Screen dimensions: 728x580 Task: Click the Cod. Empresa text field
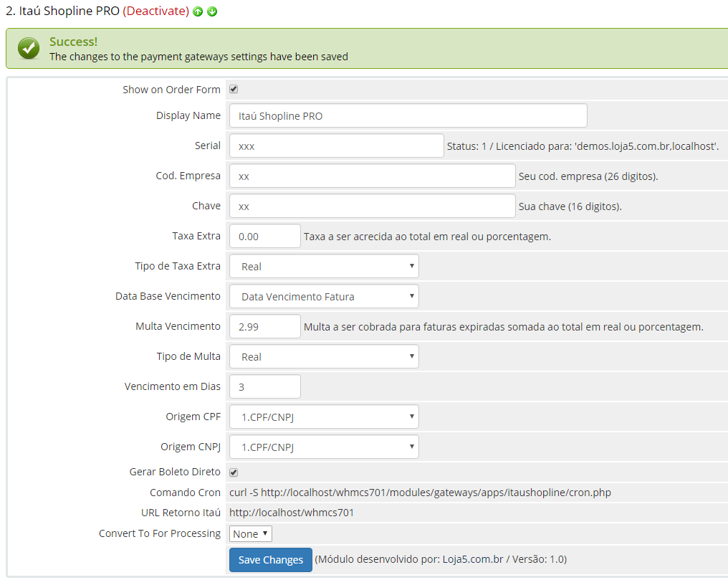pos(372,176)
